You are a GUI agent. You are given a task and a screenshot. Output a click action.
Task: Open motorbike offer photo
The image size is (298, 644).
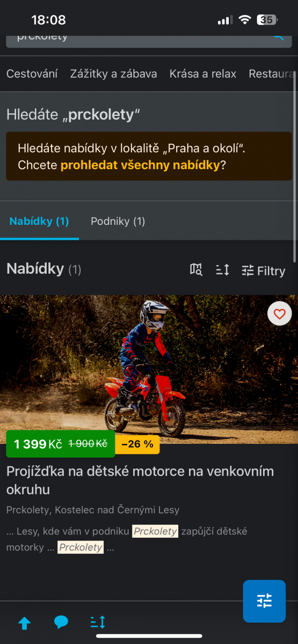click(x=149, y=369)
